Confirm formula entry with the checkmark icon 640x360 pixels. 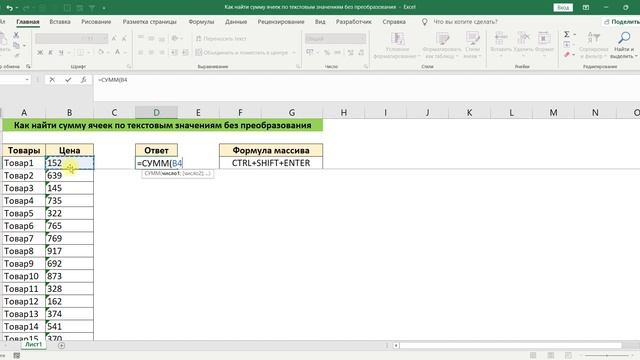[68, 80]
